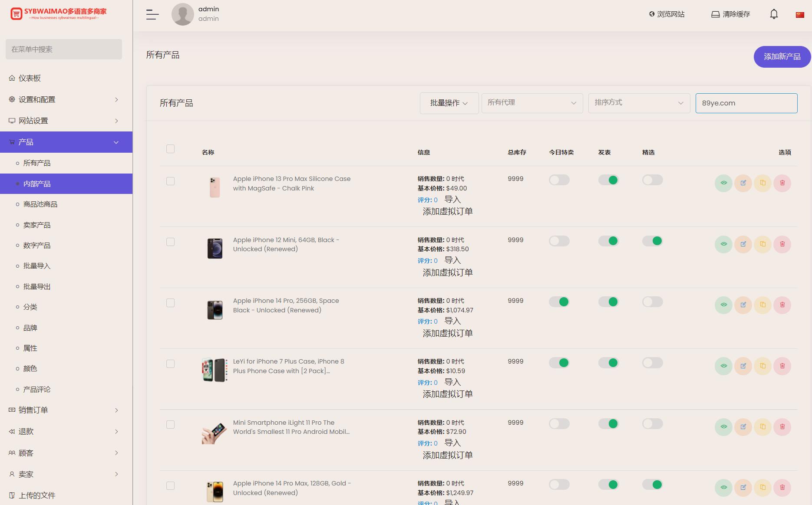This screenshot has width=812, height=505.
Task: Click the admin avatar picture
Action: point(182,14)
